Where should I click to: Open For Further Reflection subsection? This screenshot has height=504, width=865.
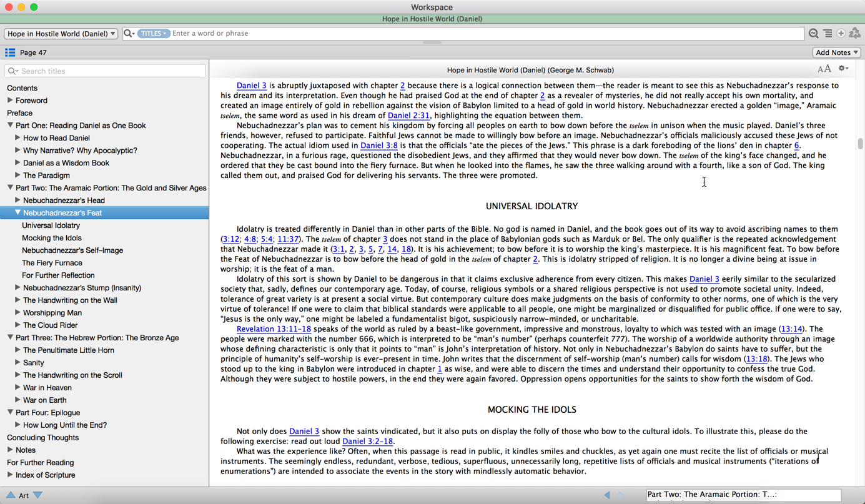tap(58, 275)
